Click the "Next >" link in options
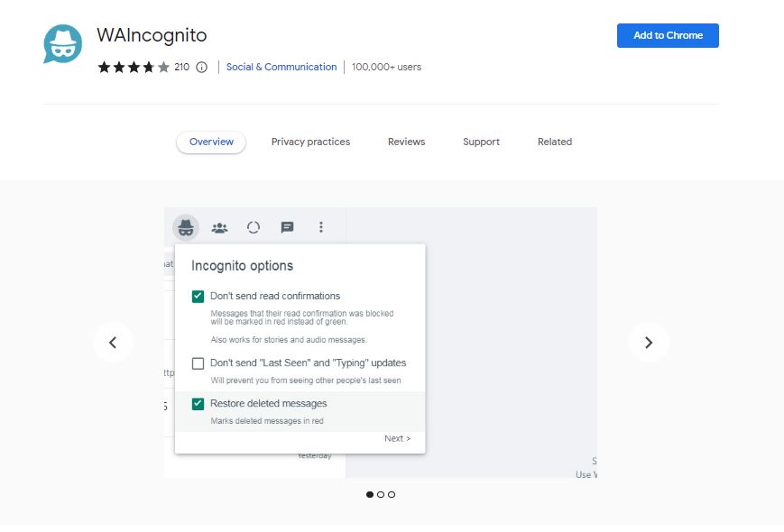 coord(398,438)
